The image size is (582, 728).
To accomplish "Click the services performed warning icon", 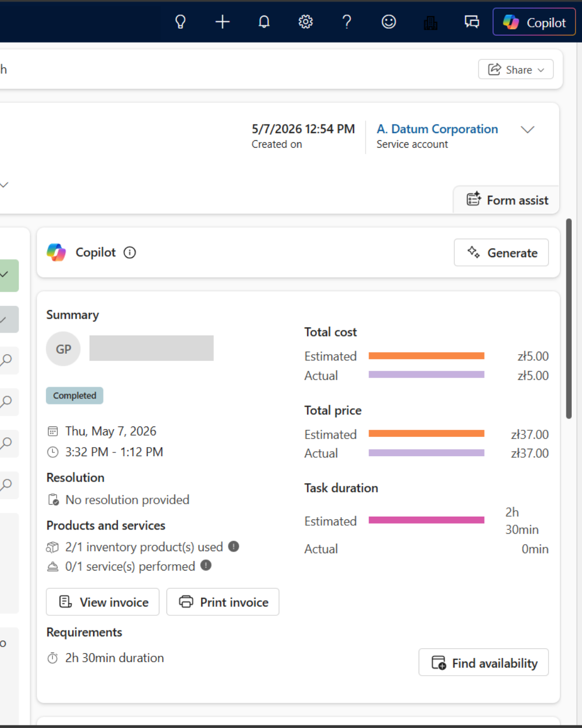I will (x=206, y=565).
